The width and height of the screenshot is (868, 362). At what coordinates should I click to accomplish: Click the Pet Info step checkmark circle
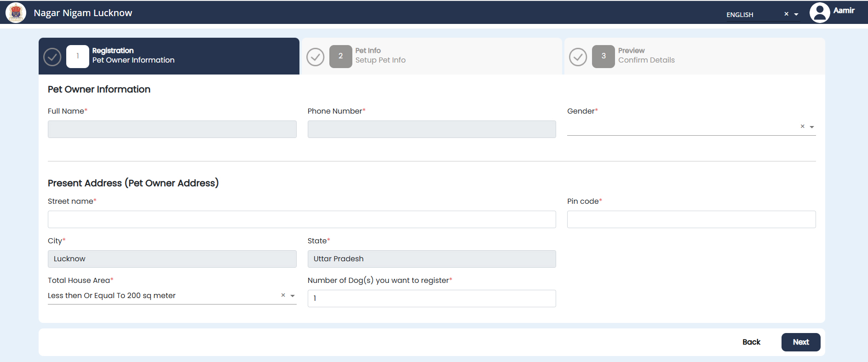316,57
